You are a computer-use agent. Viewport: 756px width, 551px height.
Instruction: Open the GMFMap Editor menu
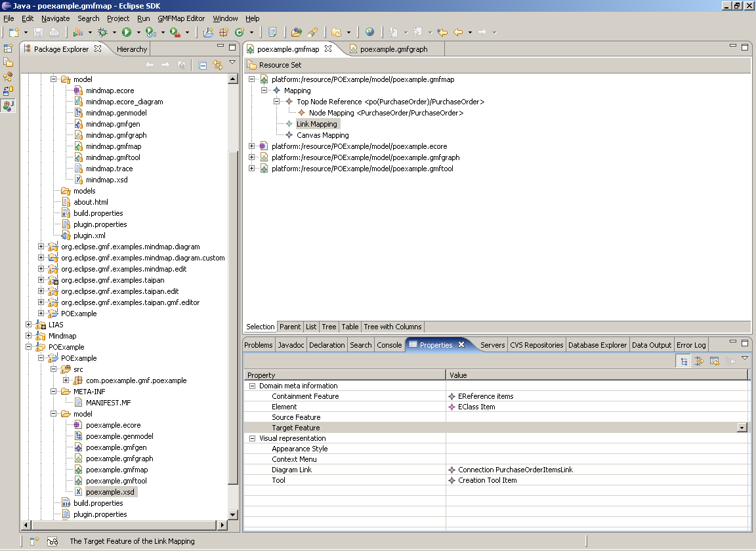181,18
